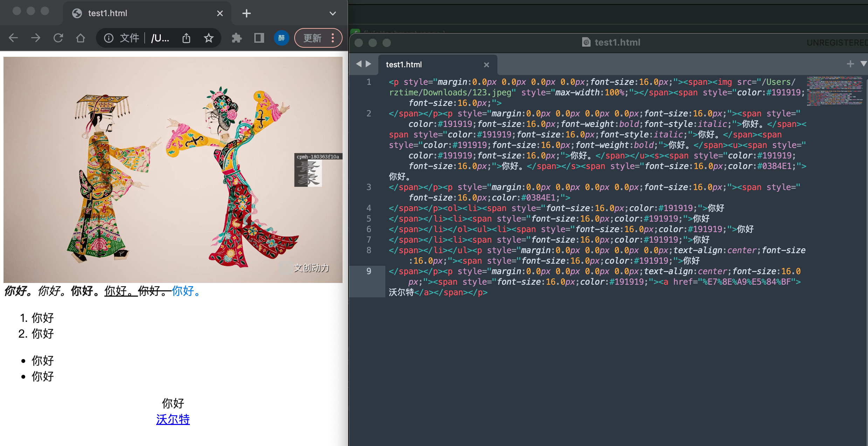Bookmark this page with the star icon
Screen dimensions: 868x446
[x=209, y=38]
